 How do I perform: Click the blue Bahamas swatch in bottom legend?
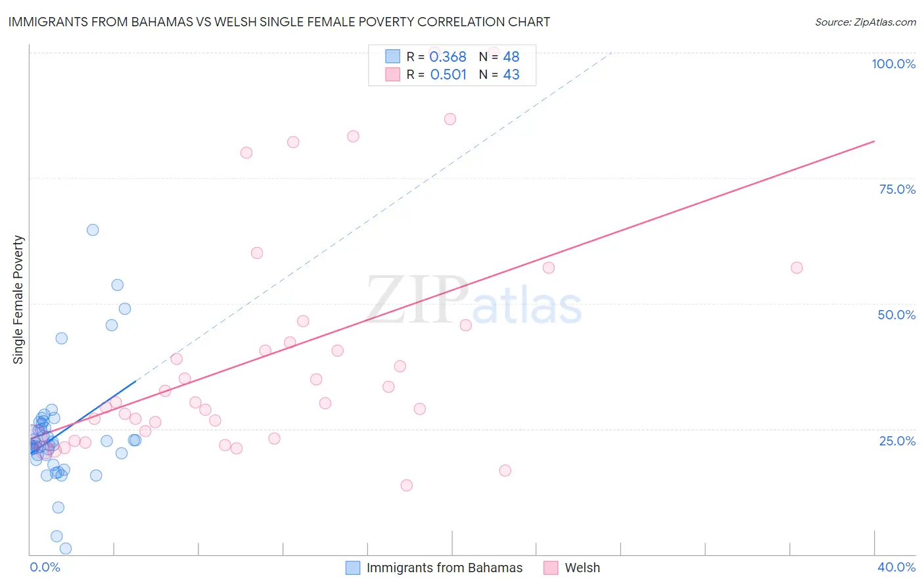(353, 568)
